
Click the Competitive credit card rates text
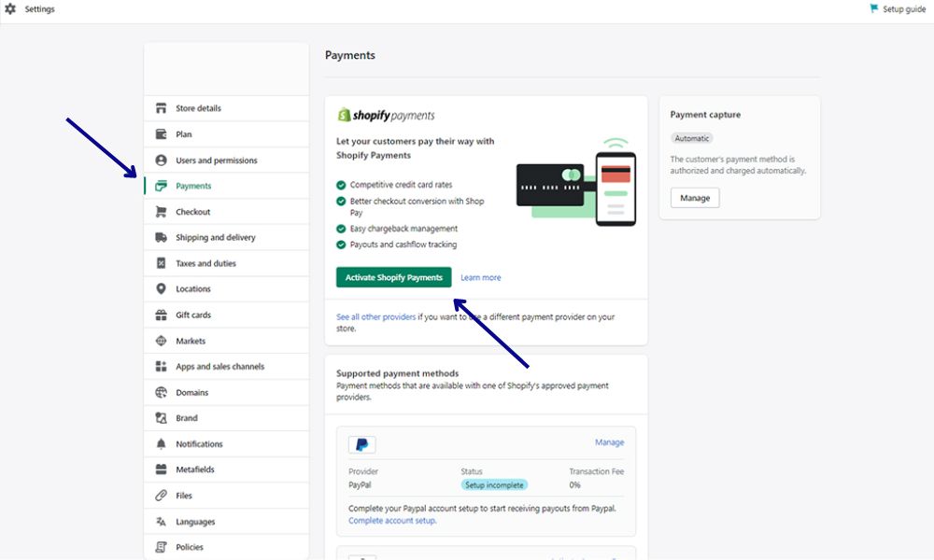401,185
